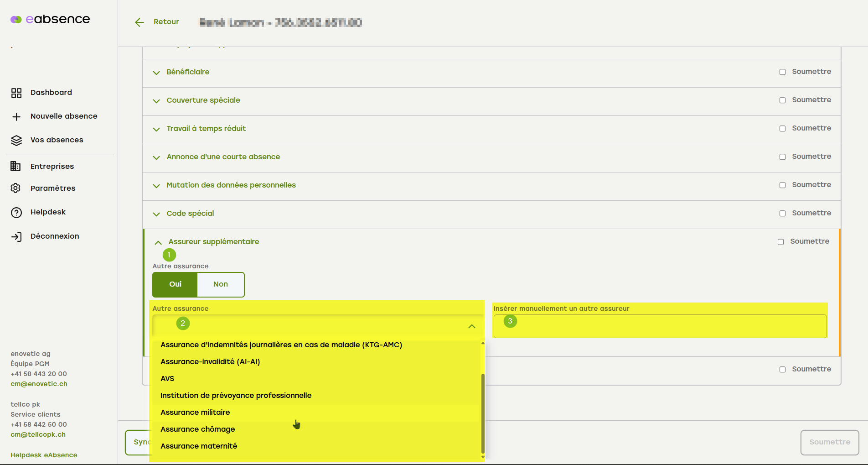Open the Helpdesk eAbsence link

coord(44,455)
